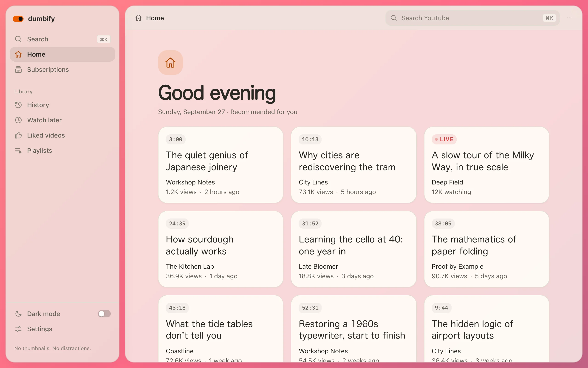Click the History clock-arrow icon
This screenshot has width=588, height=368.
[18, 105]
